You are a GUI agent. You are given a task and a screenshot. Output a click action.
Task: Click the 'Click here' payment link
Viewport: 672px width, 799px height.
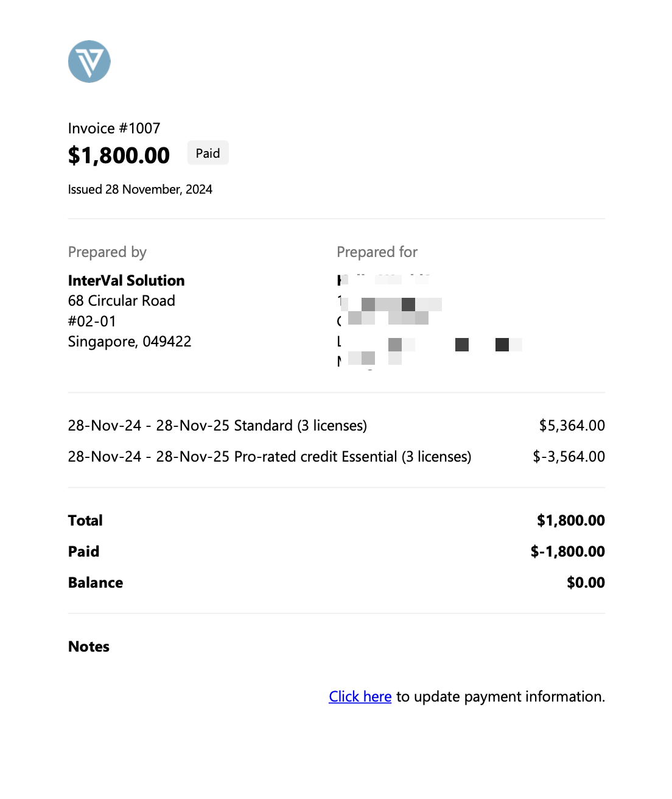[x=360, y=697]
